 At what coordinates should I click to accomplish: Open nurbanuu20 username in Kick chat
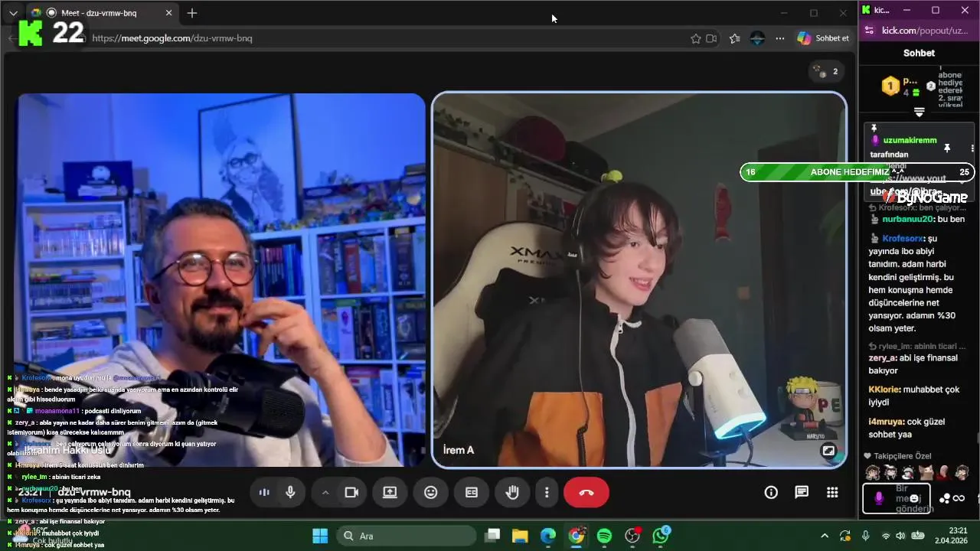click(908, 219)
